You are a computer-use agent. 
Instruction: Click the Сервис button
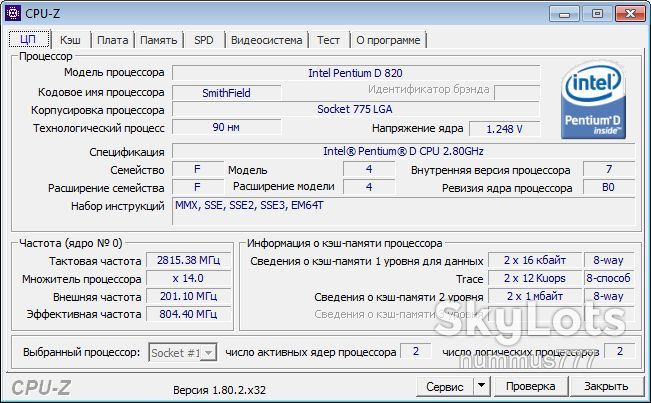pos(445,386)
